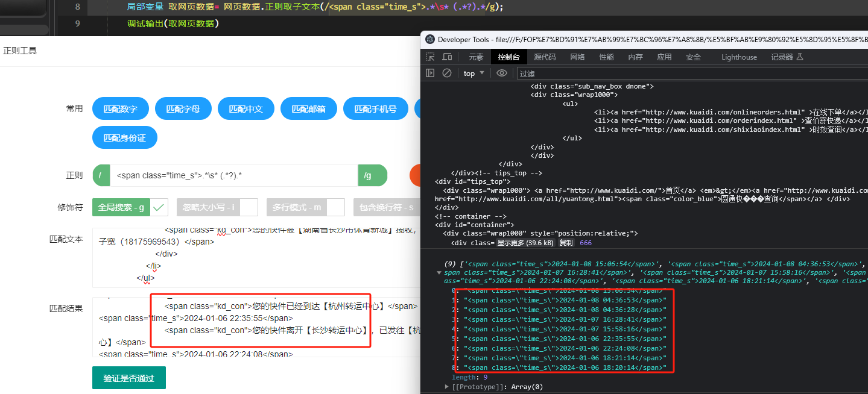Click the green /g suffix label

pyautogui.click(x=372, y=175)
